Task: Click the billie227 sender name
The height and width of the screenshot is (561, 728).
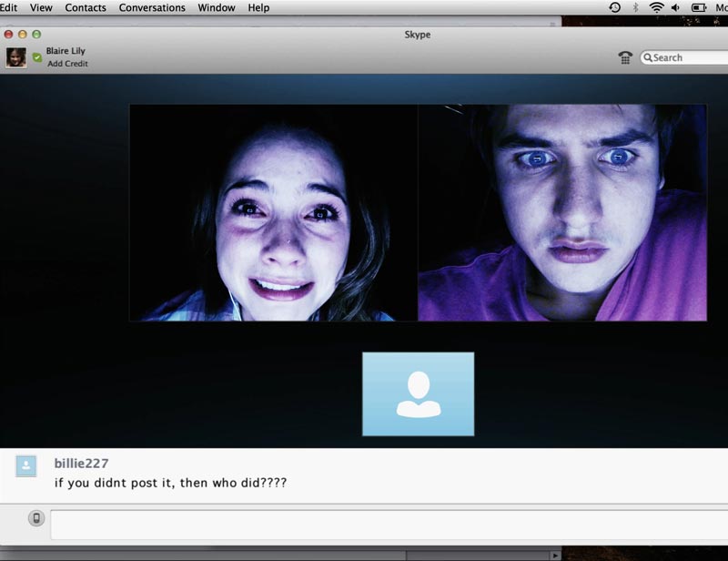Action: tap(81, 464)
